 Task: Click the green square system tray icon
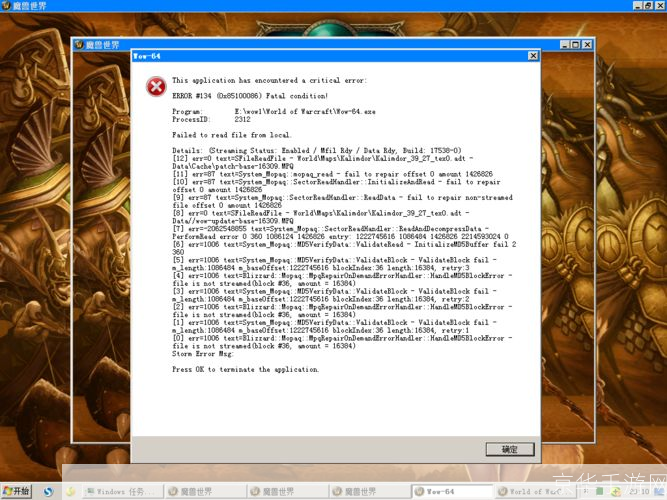coord(600,491)
